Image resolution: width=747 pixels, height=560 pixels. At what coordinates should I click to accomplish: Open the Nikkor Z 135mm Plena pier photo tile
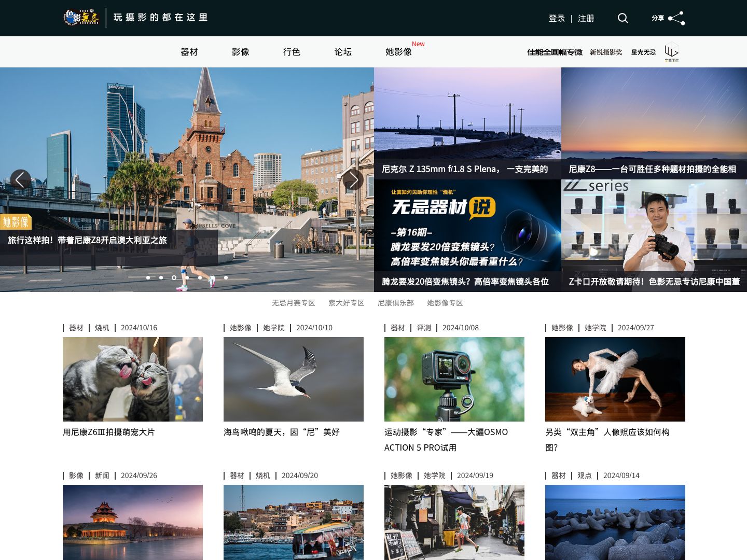(x=467, y=123)
